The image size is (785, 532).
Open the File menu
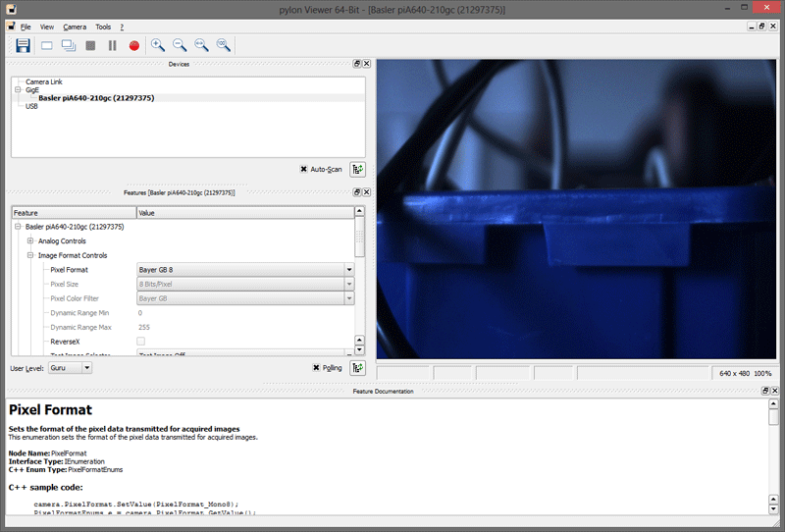[26, 27]
